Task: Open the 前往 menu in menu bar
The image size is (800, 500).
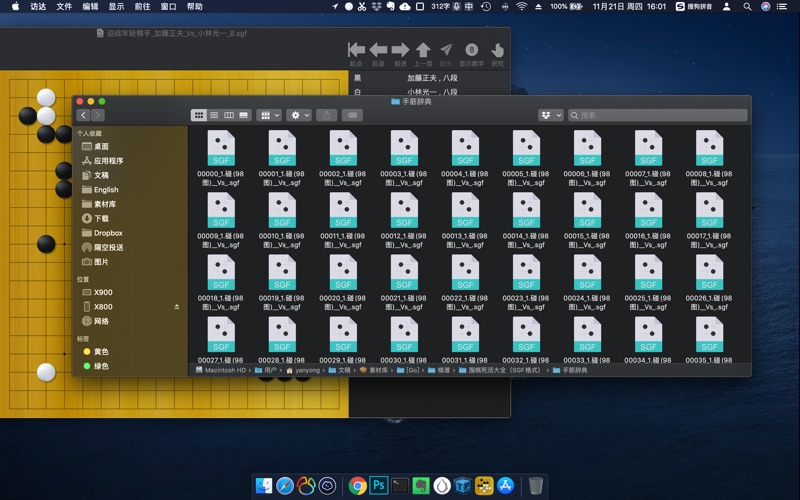Action: [142, 6]
